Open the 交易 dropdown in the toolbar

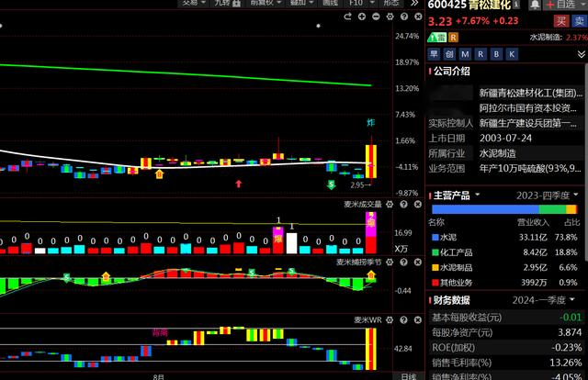tap(194, 3)
